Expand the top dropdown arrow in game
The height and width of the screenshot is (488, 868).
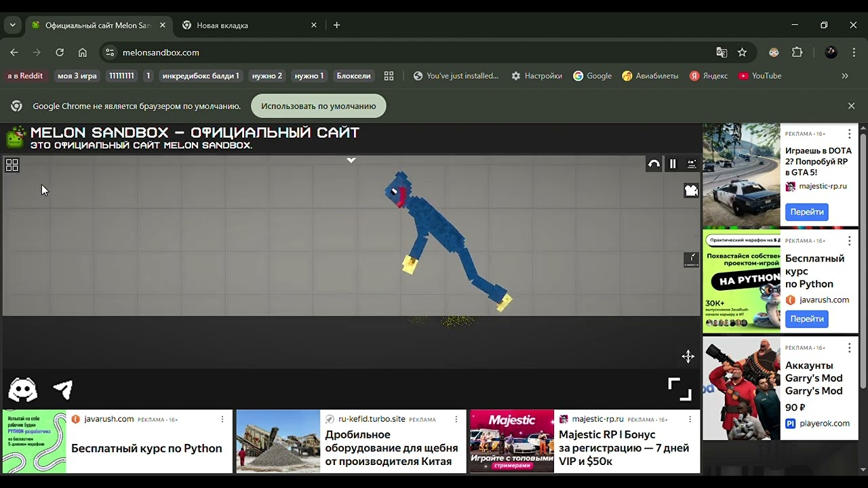(x=351, y=161)
